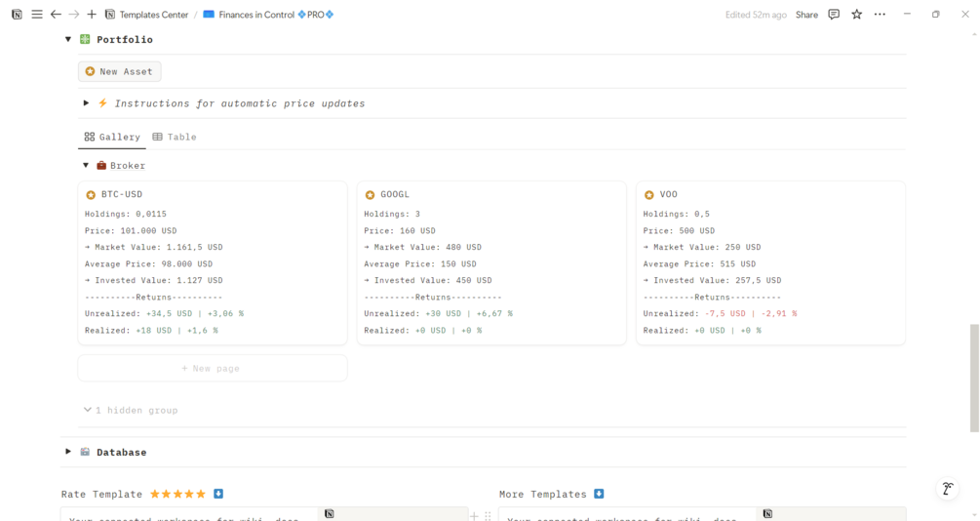Click the Database section icon

(x=85, y=452)
